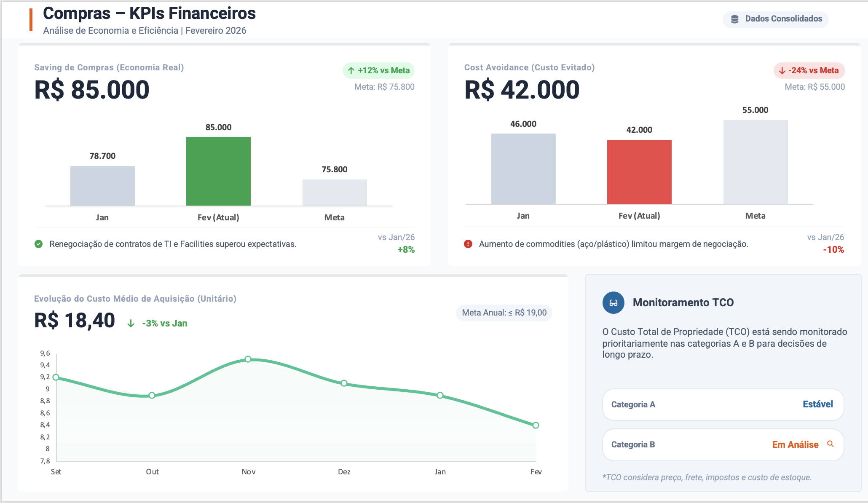
Task: Click the +8% vs Jan/26 value
Action: pyautogui.click(x=406, y=250)
